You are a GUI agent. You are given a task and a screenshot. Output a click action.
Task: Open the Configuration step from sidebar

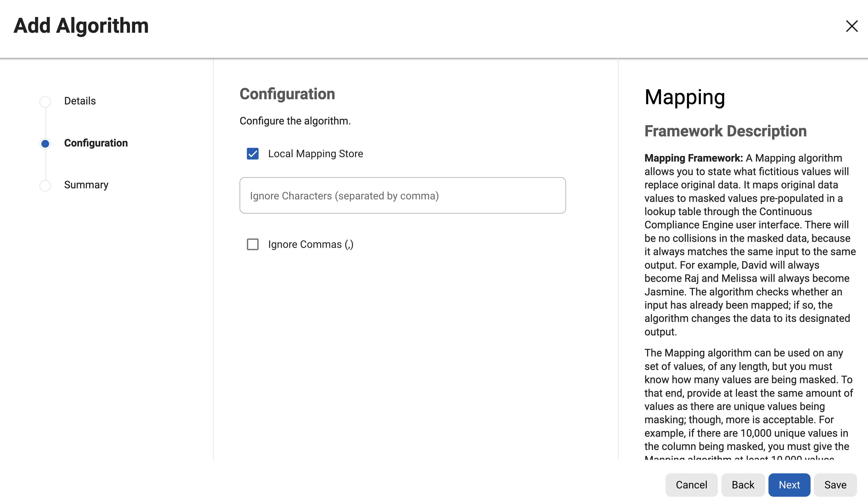pos(96,143)
